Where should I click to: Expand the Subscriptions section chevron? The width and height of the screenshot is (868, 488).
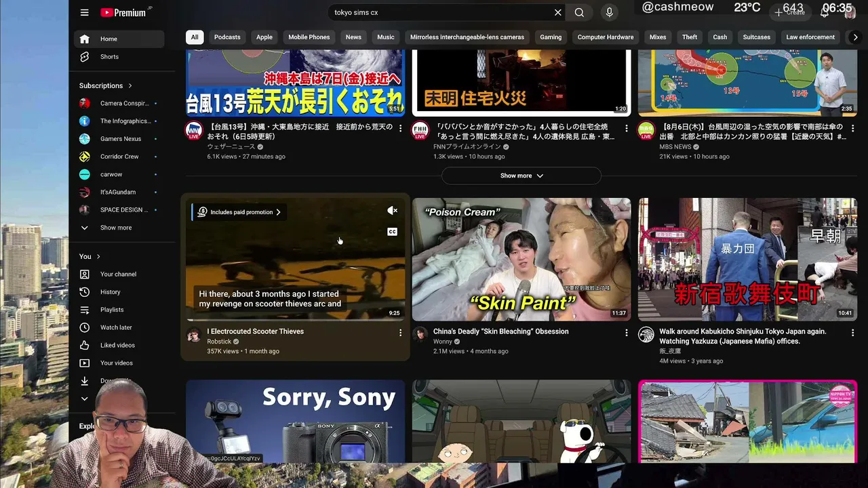(x=130, y=86)
